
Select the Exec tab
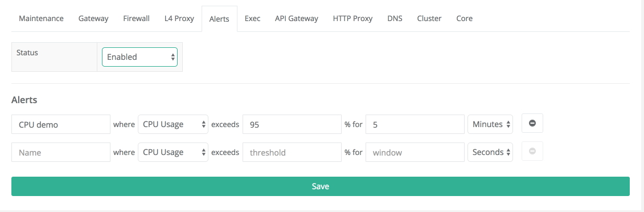(x=252, y=18)
